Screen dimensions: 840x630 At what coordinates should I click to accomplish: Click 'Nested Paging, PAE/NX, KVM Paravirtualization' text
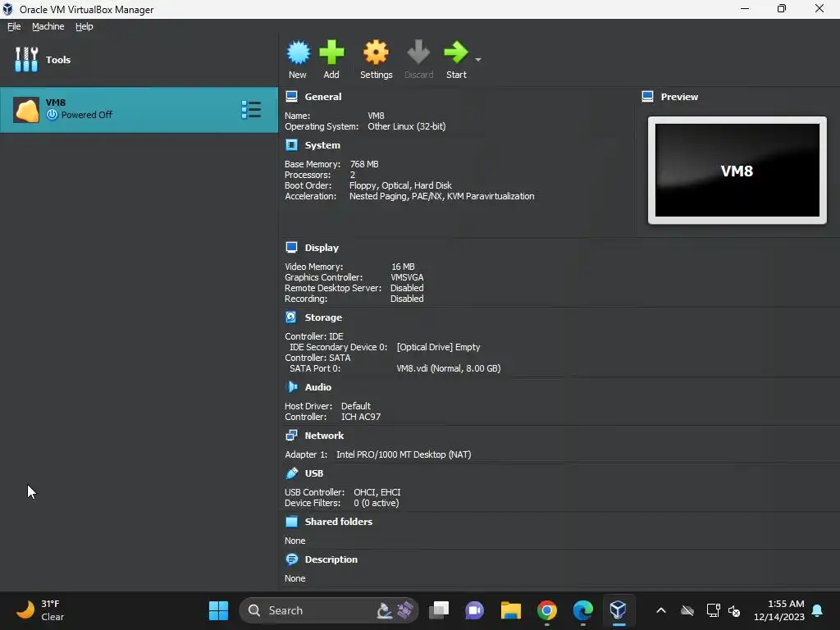pyautogui.click(x=442, y=196)
